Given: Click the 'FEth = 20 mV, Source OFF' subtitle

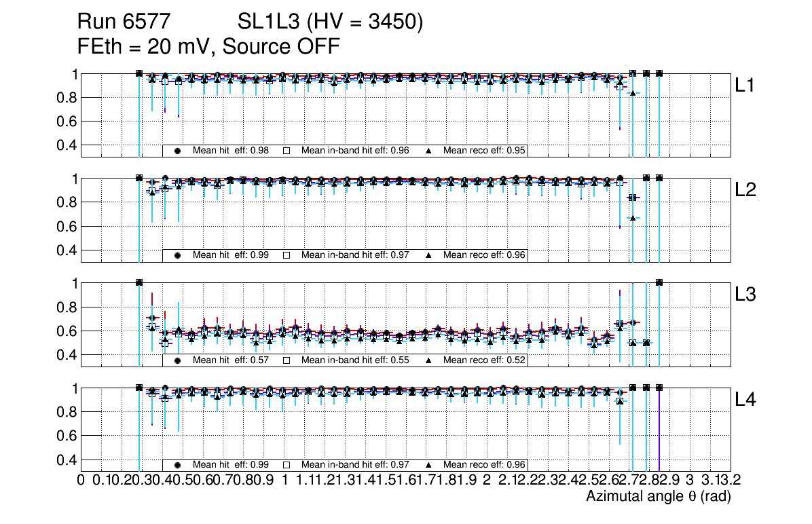Looking at the screenshot, I should pyautogui.click(x=208, y=47).
